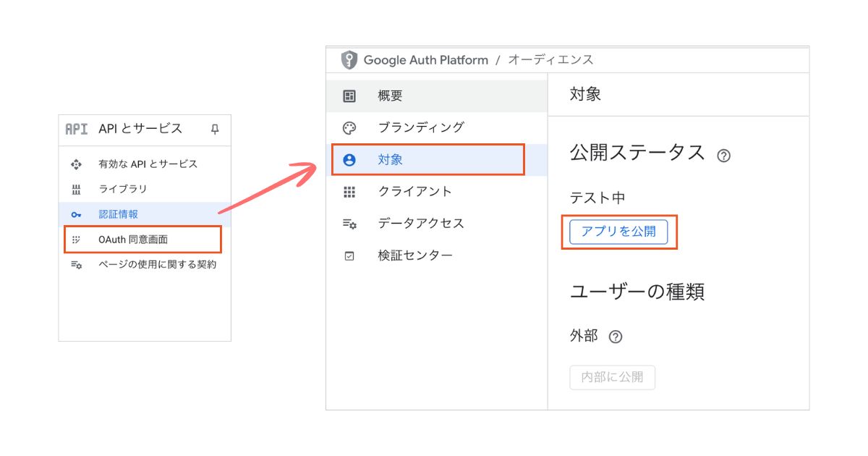Click the 概要 dashboard icon
868x456 pixels.
(349, 96)
